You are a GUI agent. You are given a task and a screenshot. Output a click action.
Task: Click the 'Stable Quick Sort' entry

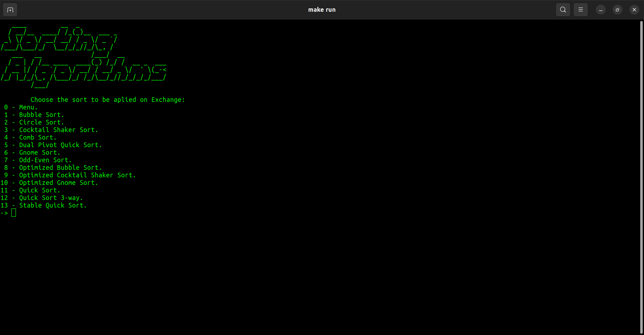(53, 205)
